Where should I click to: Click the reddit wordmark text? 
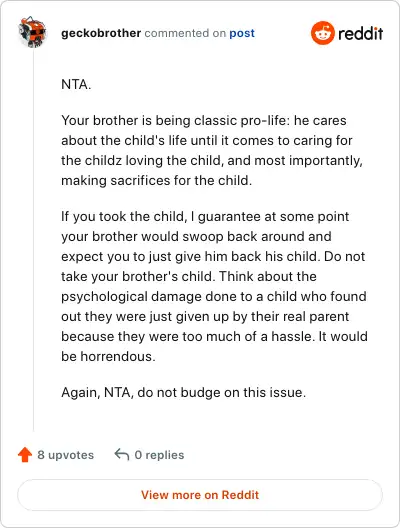(361, 33)
